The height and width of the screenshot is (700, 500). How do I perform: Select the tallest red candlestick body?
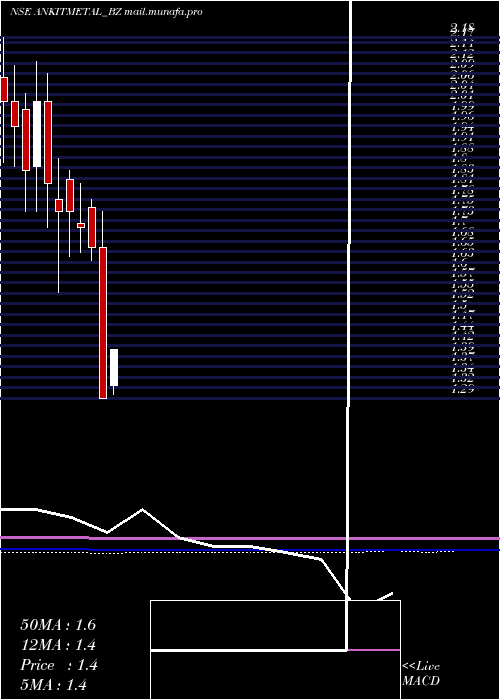pyautogui.click(x=103, y=323)
